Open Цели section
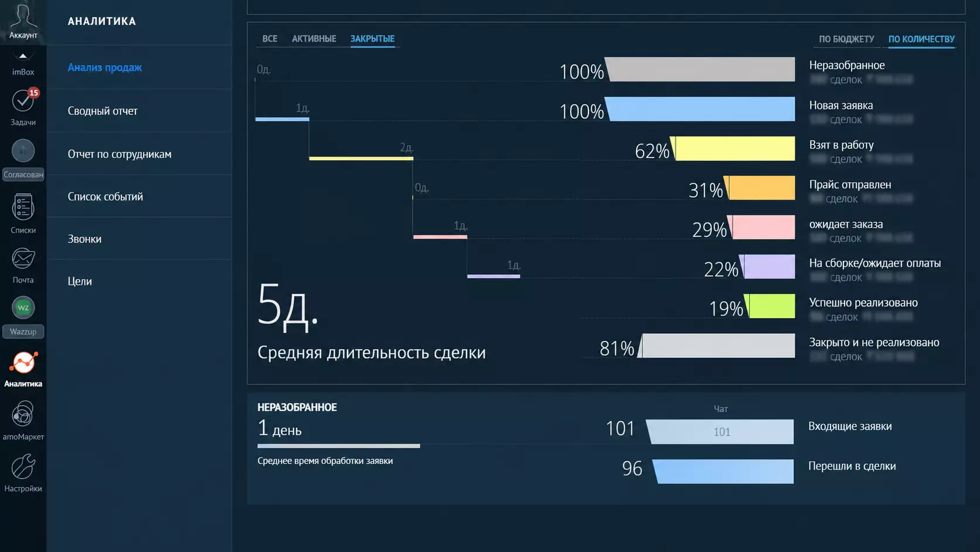This screenshot has width=980, height=552. tap(80, 281)
